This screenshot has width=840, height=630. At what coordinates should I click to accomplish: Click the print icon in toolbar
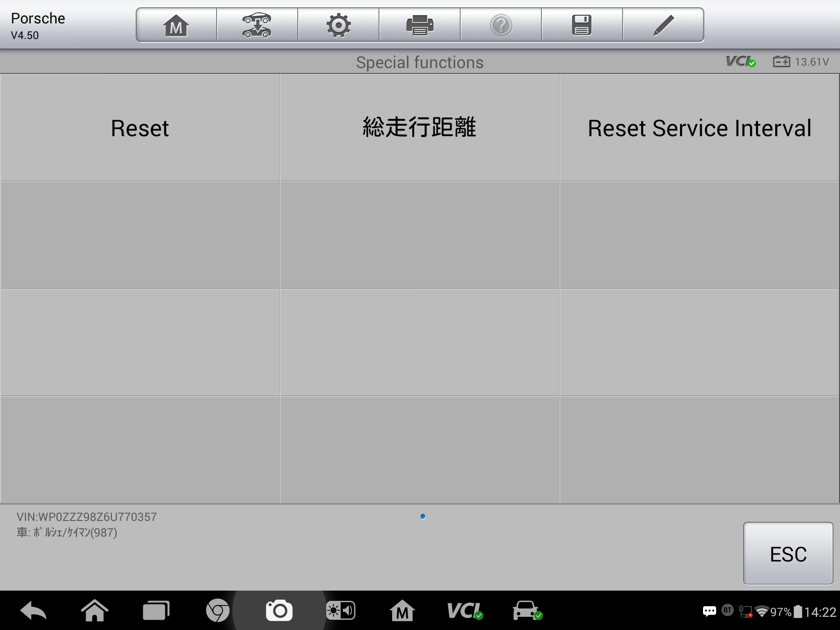[x=420, y=25]
